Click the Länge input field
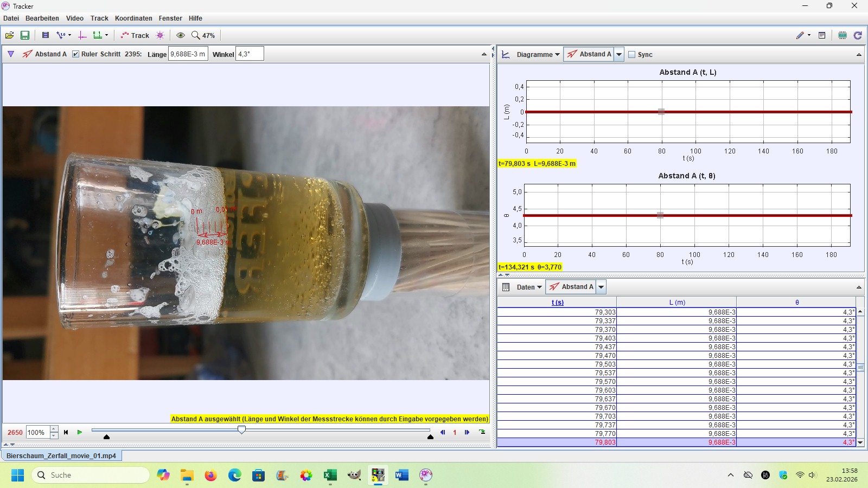 [188, 54]
